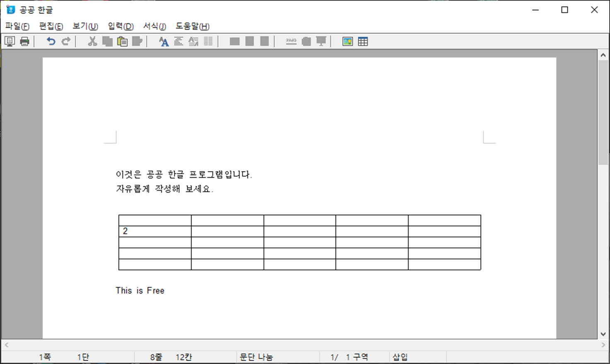Click "1단" in the status bar
Screen dimensions: 610x364
[83, 357]
